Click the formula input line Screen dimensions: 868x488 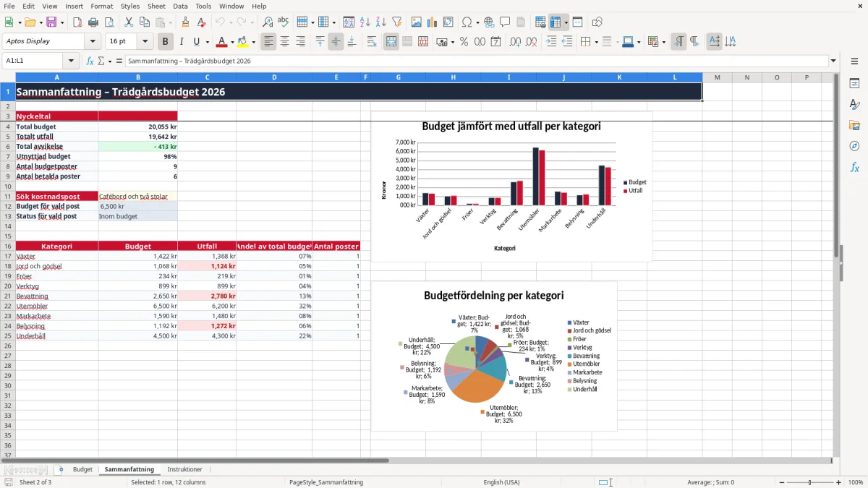[476, 61]
